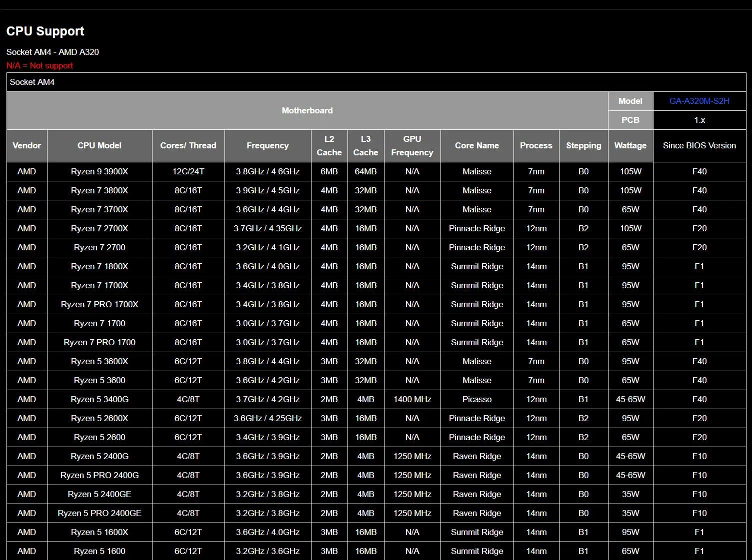Select the Ryzen 5 PRO 2400G model cell

99,475
